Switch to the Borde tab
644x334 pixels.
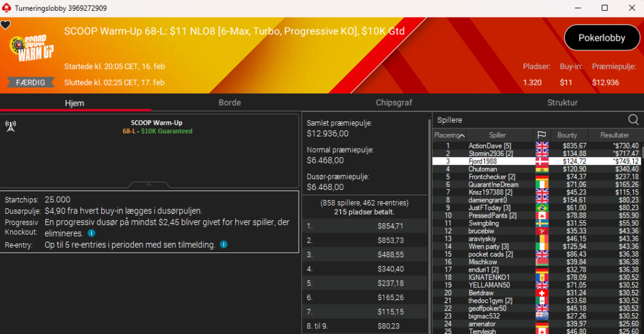click(230, 103)
